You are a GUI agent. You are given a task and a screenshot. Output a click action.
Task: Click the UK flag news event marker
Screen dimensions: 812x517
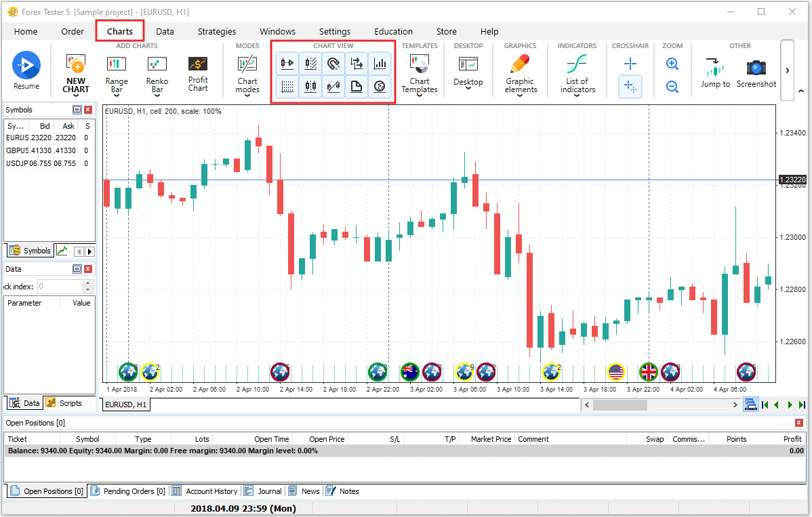point(649,371)
